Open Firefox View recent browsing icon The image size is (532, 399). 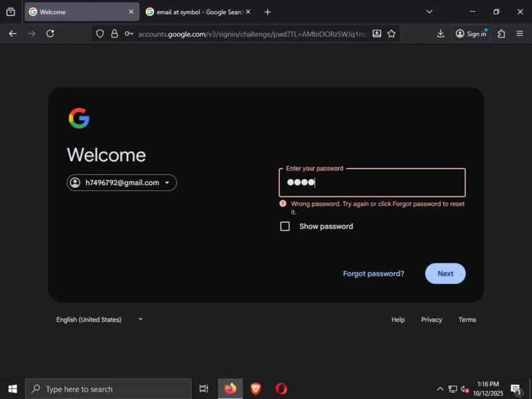(10, 12)
